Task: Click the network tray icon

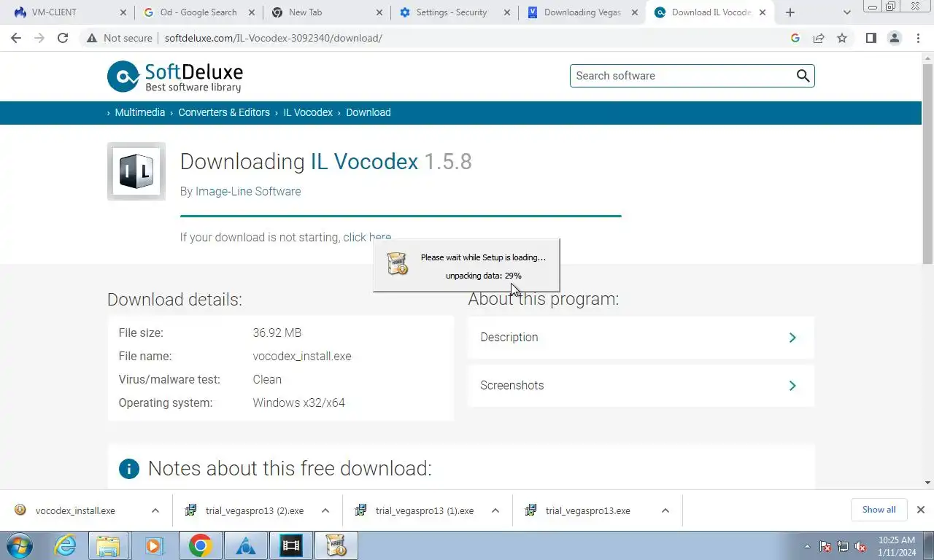Action: (x=843, y=546)
